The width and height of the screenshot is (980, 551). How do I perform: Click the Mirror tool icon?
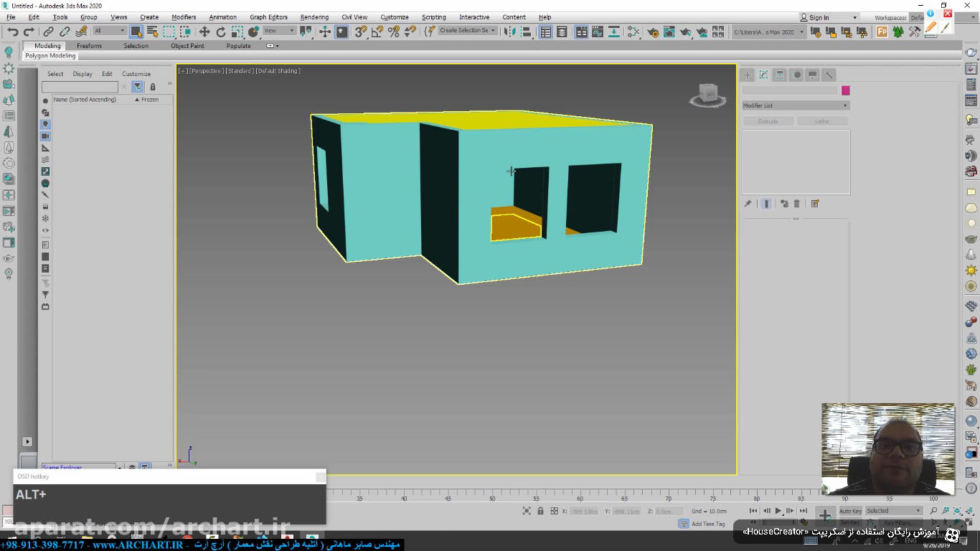(x=510, y=32)
